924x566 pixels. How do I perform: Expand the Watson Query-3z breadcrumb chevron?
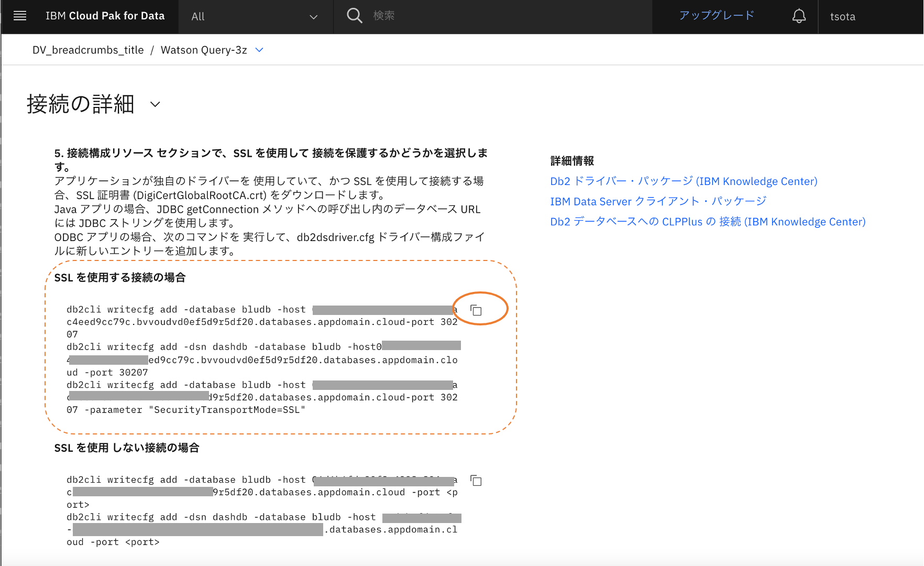259,50
